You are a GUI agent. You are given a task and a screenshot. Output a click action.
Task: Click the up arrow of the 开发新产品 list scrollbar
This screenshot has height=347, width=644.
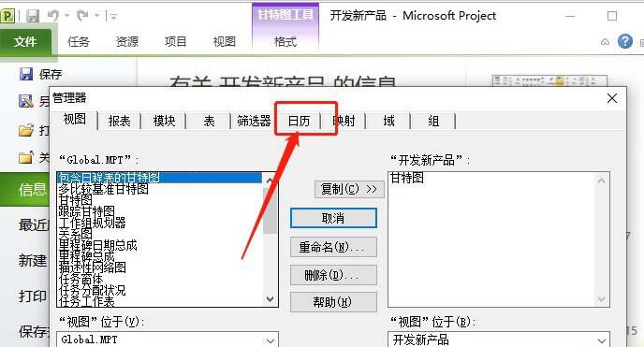point(601,181)
